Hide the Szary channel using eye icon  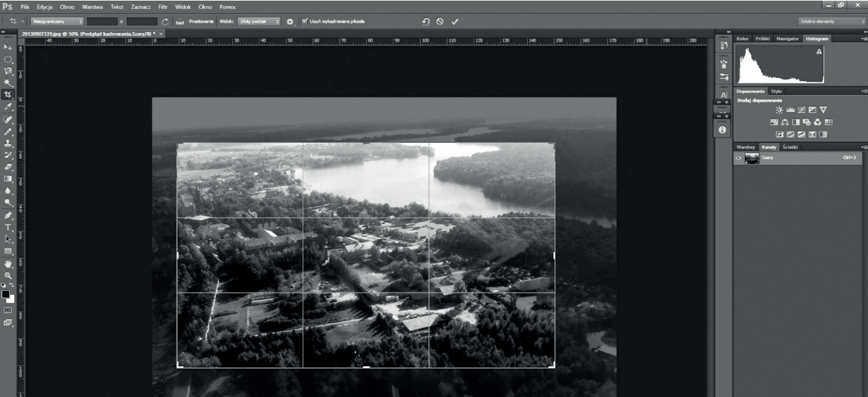[738, 158]
